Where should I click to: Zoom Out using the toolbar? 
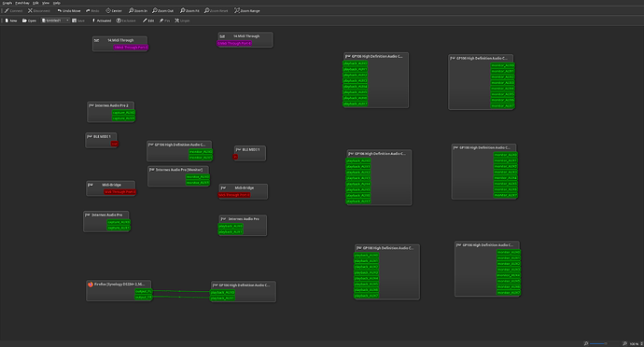(162, 10)
